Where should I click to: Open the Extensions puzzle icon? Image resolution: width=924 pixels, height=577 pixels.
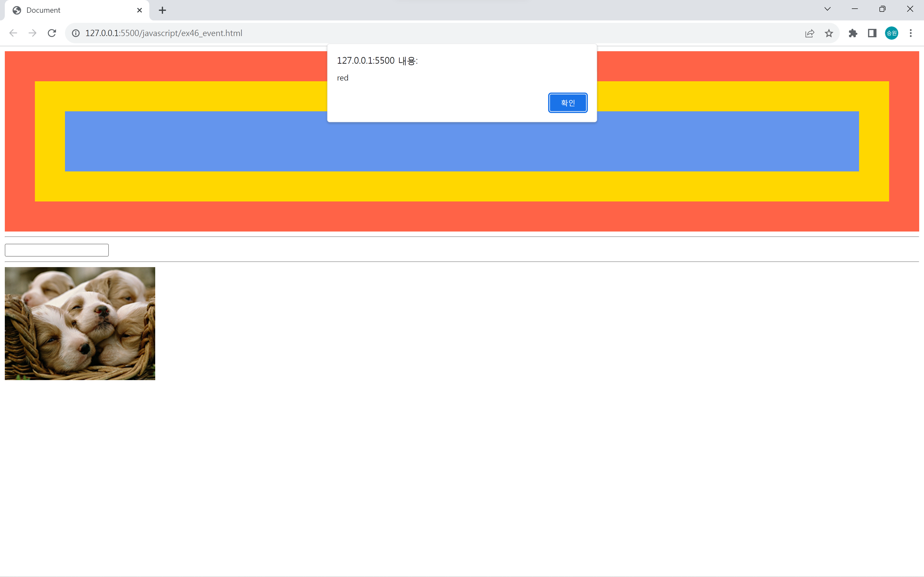pos(853,33)
